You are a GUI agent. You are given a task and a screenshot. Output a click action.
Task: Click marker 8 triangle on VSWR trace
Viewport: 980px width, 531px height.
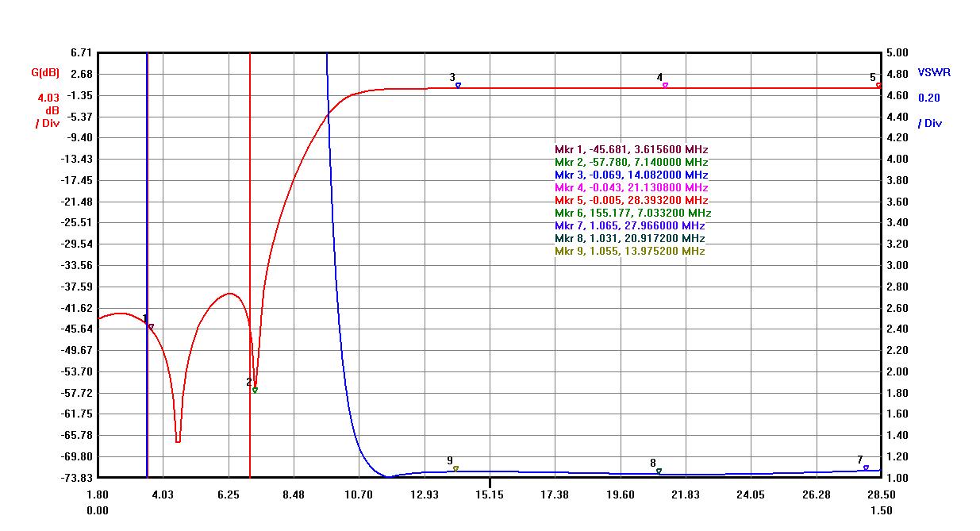pos(659,471)
